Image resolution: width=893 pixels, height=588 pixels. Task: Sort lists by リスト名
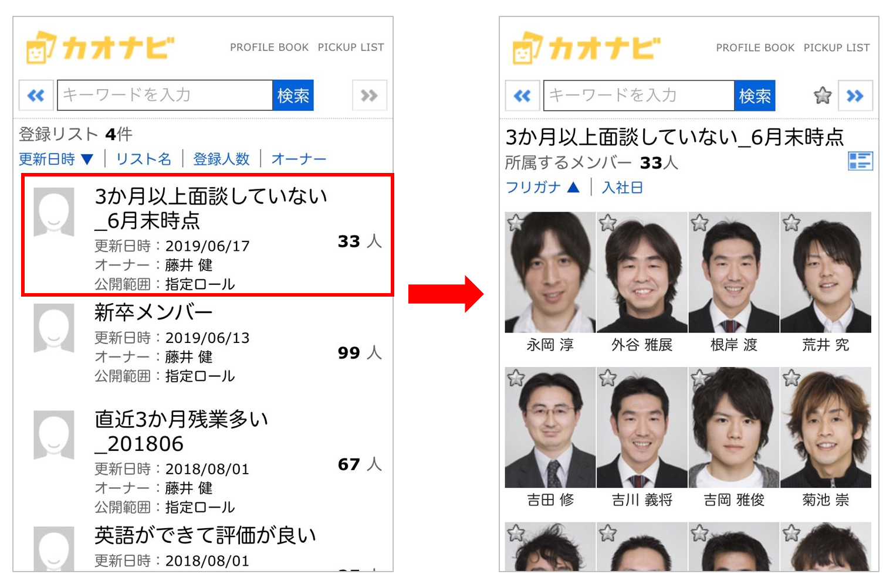click(x=144, y=159)
